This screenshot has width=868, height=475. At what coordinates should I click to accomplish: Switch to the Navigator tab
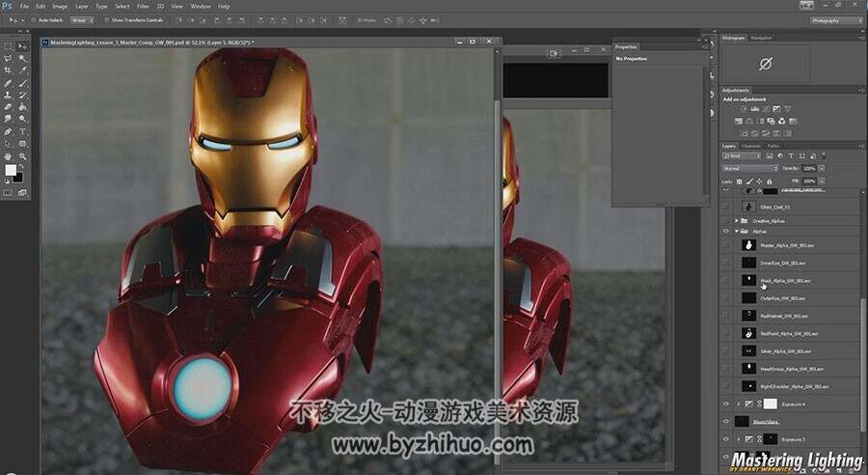761,38
